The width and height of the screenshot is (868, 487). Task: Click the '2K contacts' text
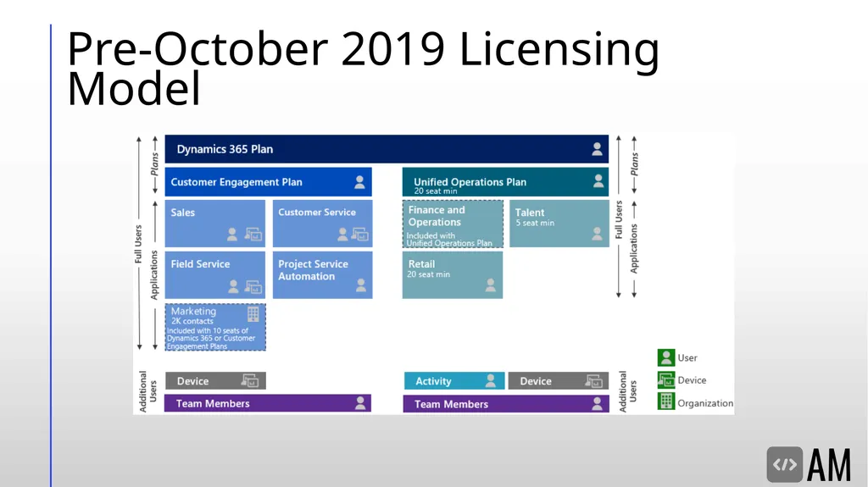click(192, 321)
